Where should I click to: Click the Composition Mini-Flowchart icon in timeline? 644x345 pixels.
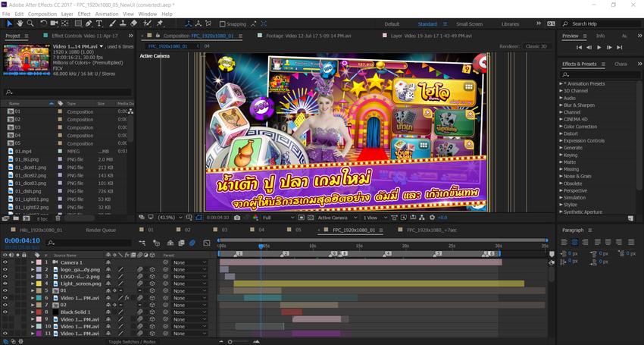click(x=142, y=243)
